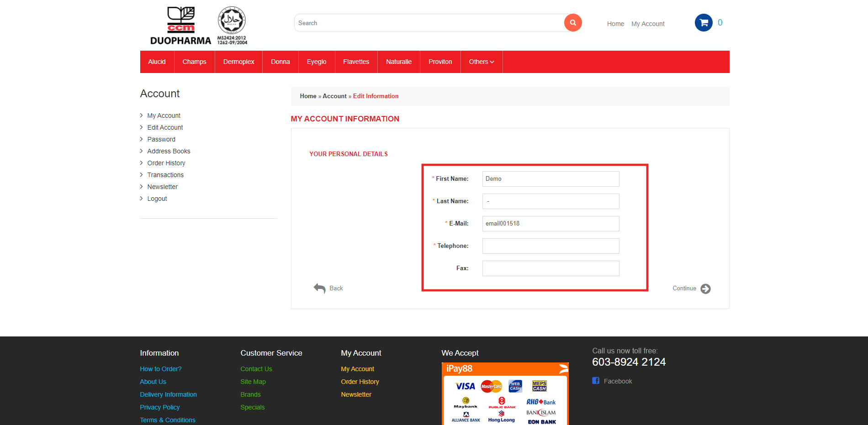This screenshot has height=425, width=868.
Task: Click the Privacy Policy footer link
Action: click(x=159, y=407)
